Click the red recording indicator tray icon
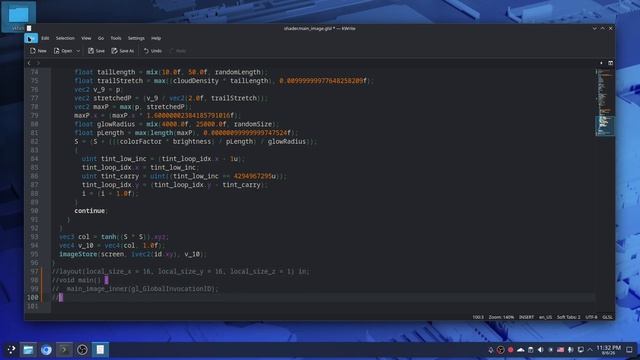 point(511,350)
